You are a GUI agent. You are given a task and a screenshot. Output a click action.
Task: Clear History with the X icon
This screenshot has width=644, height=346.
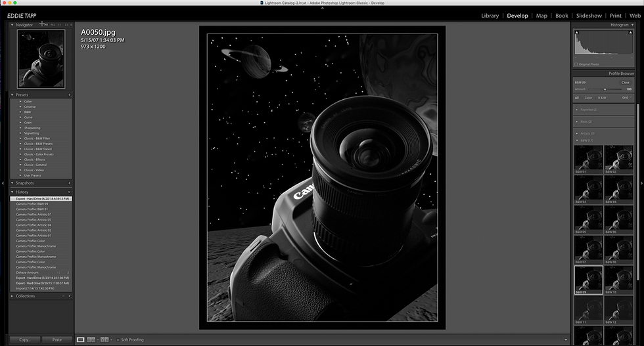(x=69, y=192)
